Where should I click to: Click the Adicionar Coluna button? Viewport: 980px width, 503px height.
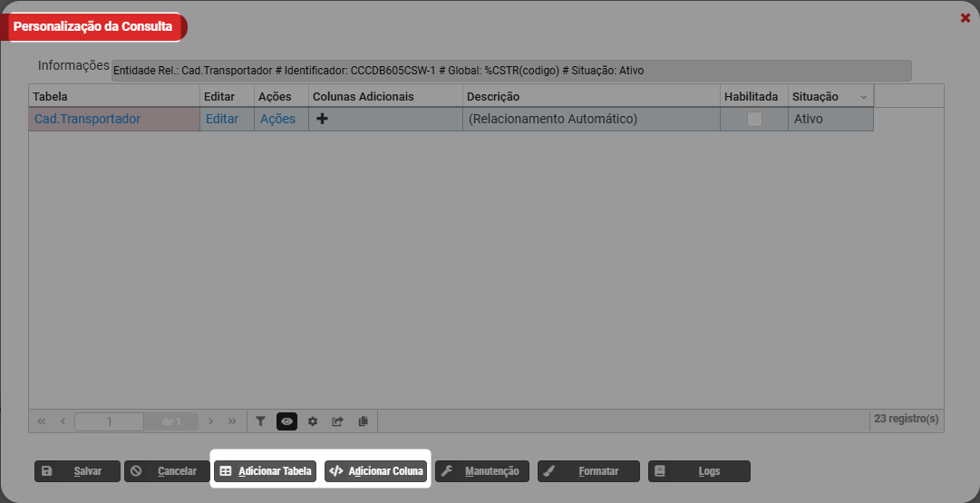376,471
